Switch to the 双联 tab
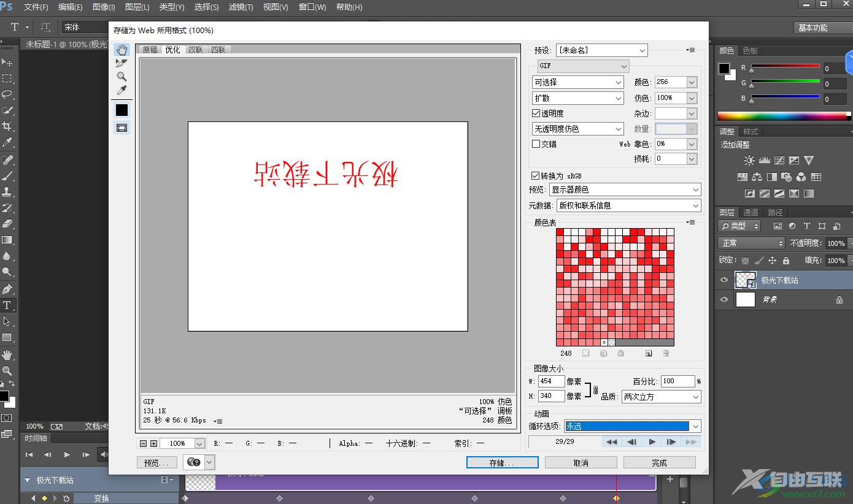Screen dimensions: 853x504 pos(196,50)
